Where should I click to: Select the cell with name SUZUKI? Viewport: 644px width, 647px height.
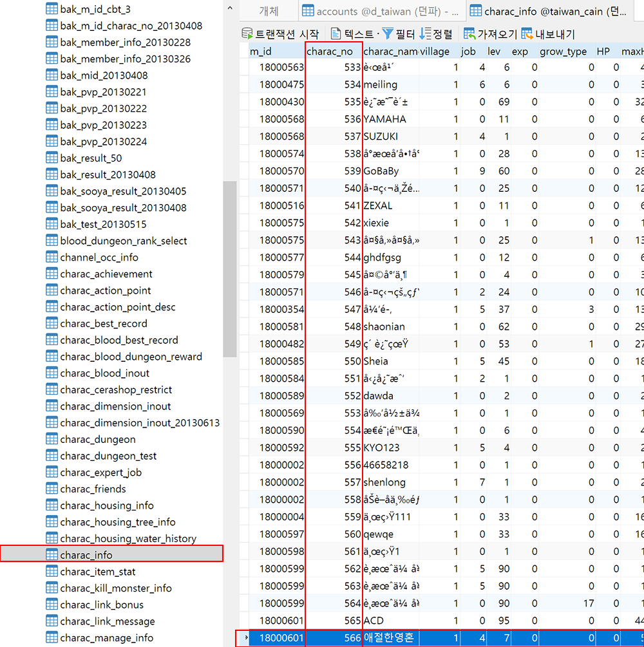pyautogui.click(x=390, y=136)
